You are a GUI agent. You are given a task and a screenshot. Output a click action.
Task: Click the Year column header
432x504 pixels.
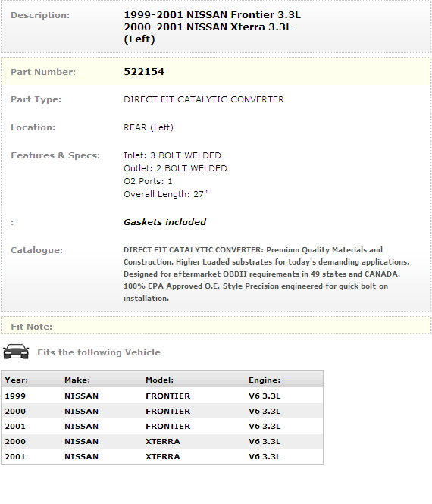(x=17, y=380)
